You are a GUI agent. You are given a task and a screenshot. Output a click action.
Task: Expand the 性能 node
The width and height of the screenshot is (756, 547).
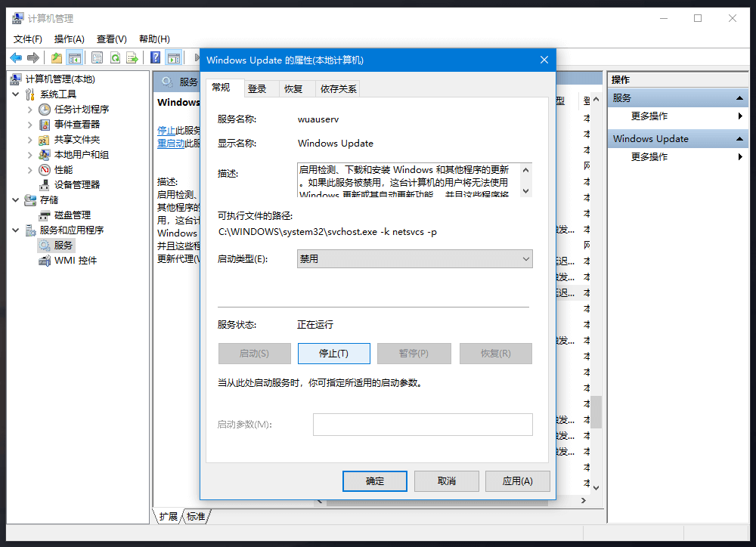click(30, 170)
